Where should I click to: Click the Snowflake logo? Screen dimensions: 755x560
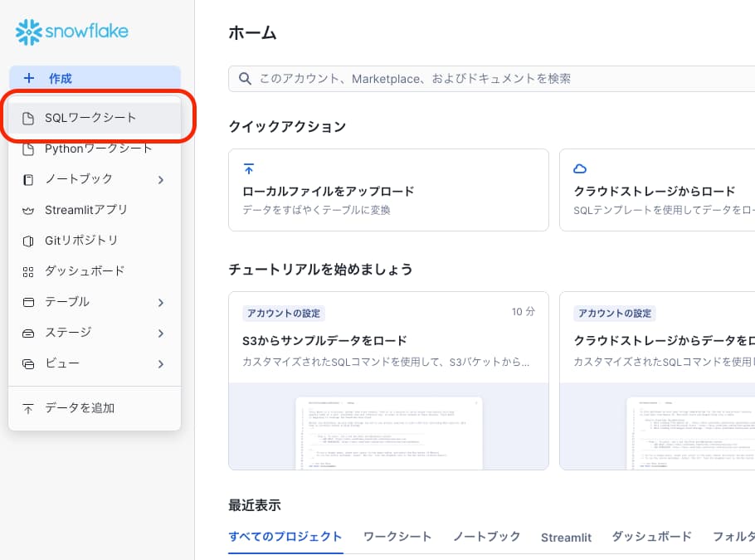(71, 32)
